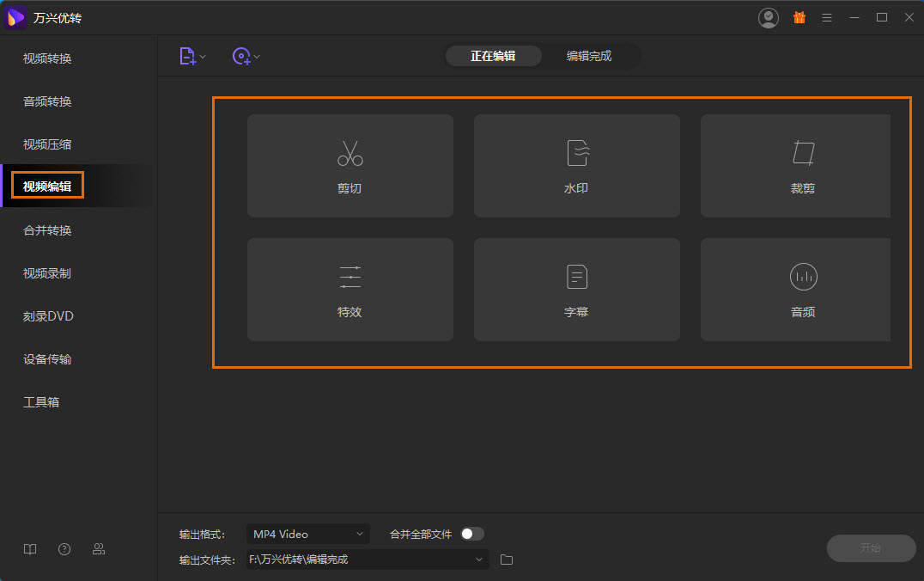Select the 裁剪 crop tool
The height and width of the screenshot is (581, 924).
point(802,166)
